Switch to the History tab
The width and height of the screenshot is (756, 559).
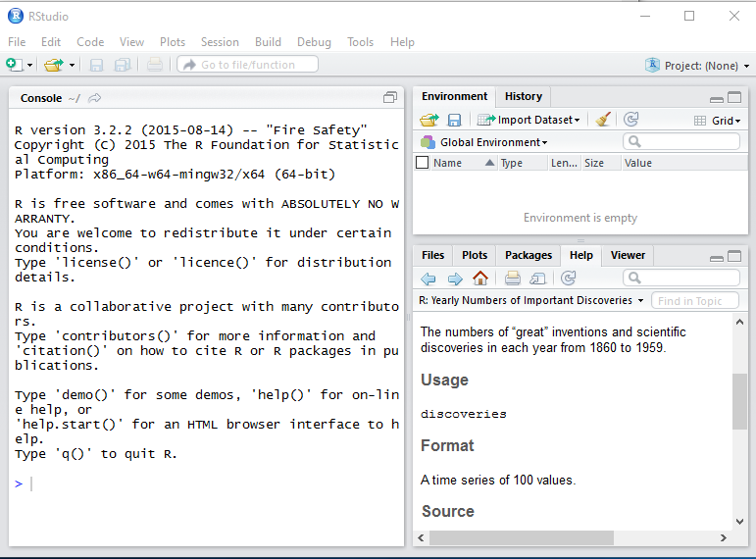[524, 96]
